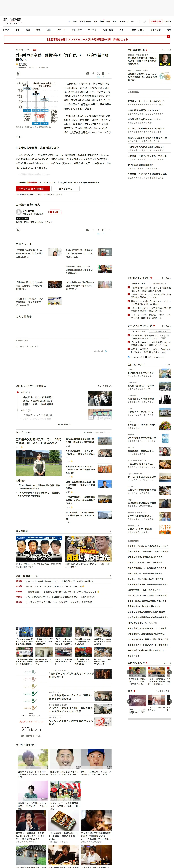Click the search magnifier icon in header
The image size is (174, 868).
[139, 21]
